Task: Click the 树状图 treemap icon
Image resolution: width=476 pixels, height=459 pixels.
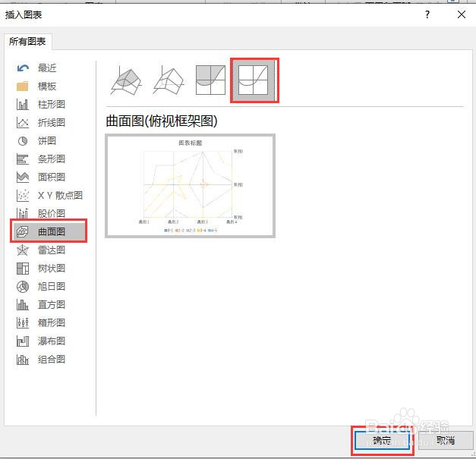Action: click(x=23, y=269)
